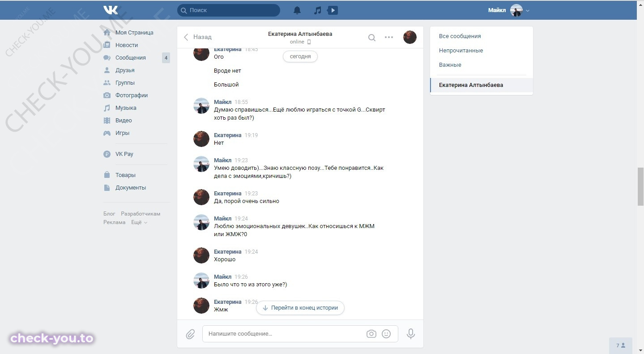Expand the Ещё footer menu

click(139, 222)
